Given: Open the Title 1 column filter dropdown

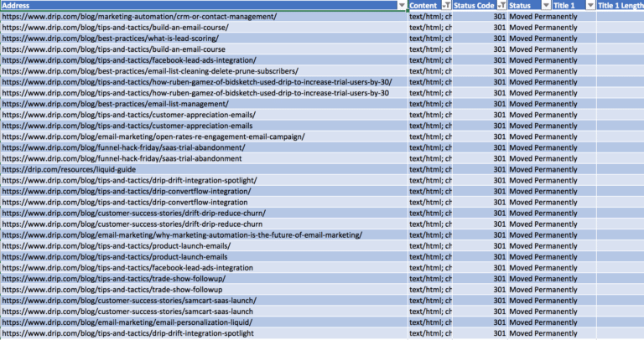Looking at the screenshot, I should coord(590,6).
